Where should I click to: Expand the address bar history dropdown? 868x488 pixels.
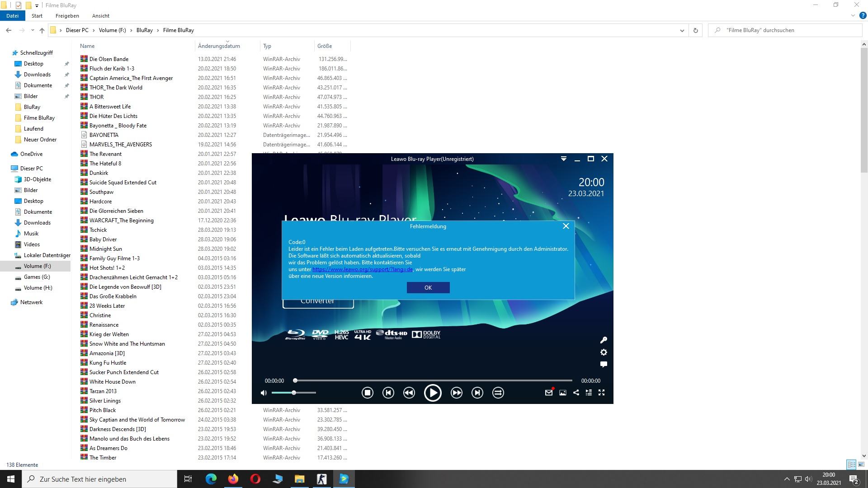point(682,30)
